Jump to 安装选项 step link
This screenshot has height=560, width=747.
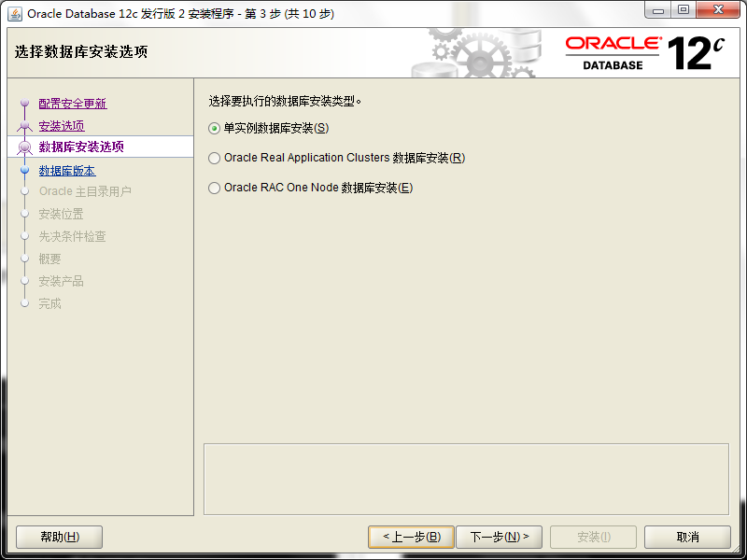coord(62,126)
